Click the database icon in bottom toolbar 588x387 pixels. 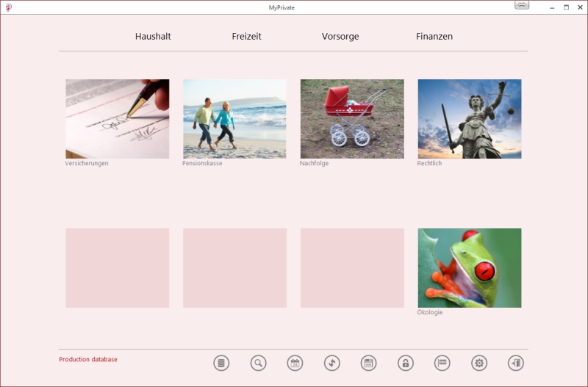[221, 363]
